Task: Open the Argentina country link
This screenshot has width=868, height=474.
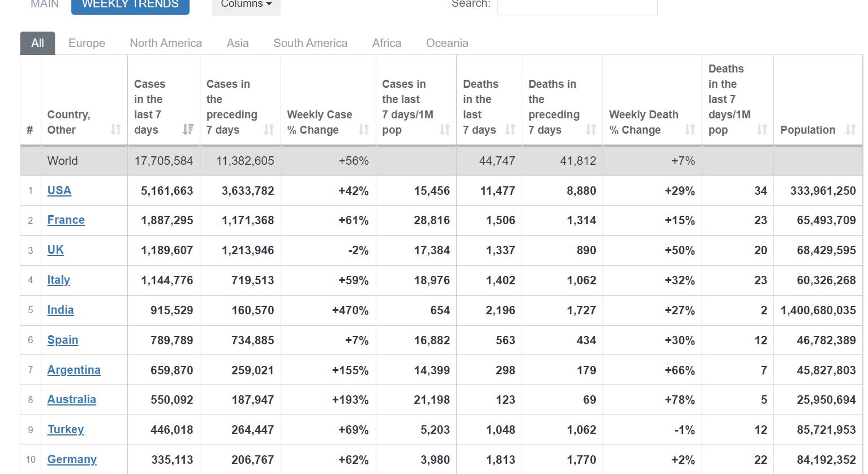Action: tap(74, 370)
